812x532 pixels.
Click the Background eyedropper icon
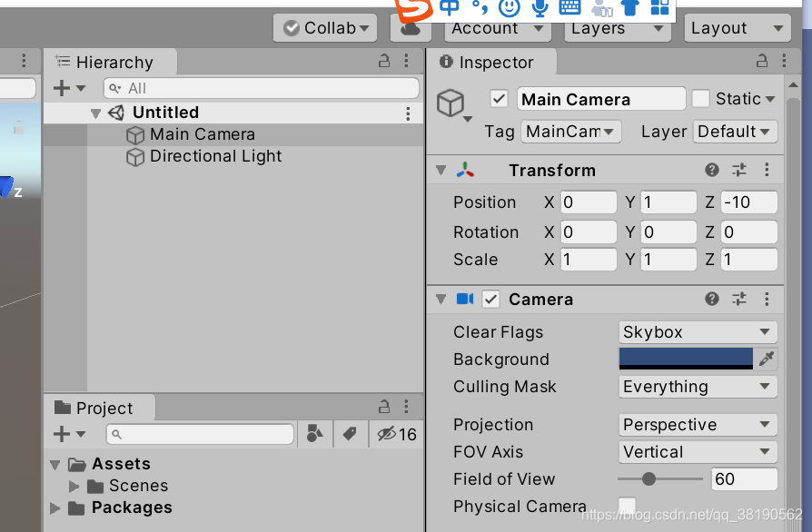point(766,359)
